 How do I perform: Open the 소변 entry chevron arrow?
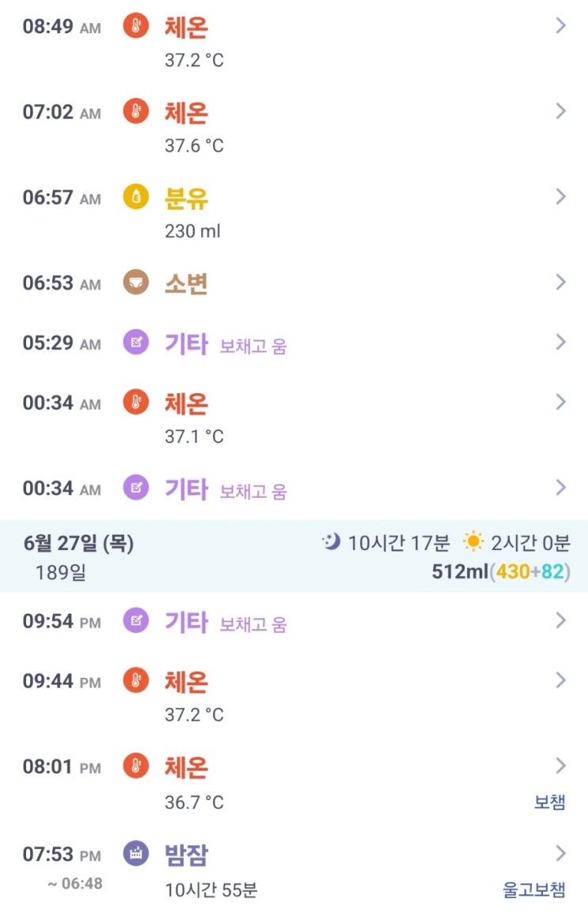pos(561,282)
